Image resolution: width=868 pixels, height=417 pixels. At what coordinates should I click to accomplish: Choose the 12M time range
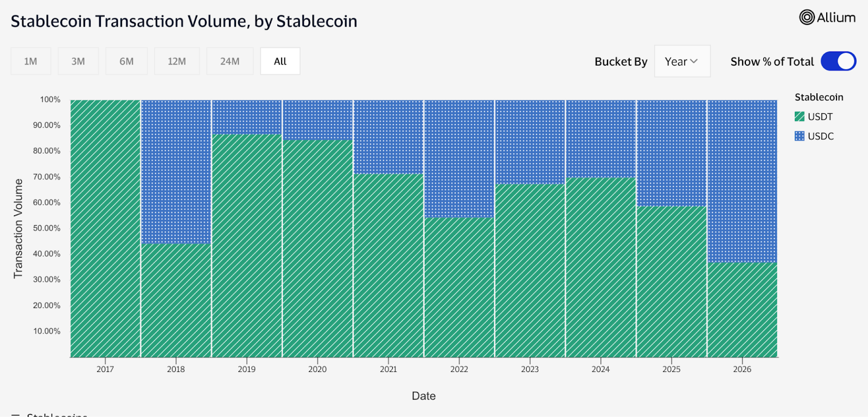tap(177, 61)
